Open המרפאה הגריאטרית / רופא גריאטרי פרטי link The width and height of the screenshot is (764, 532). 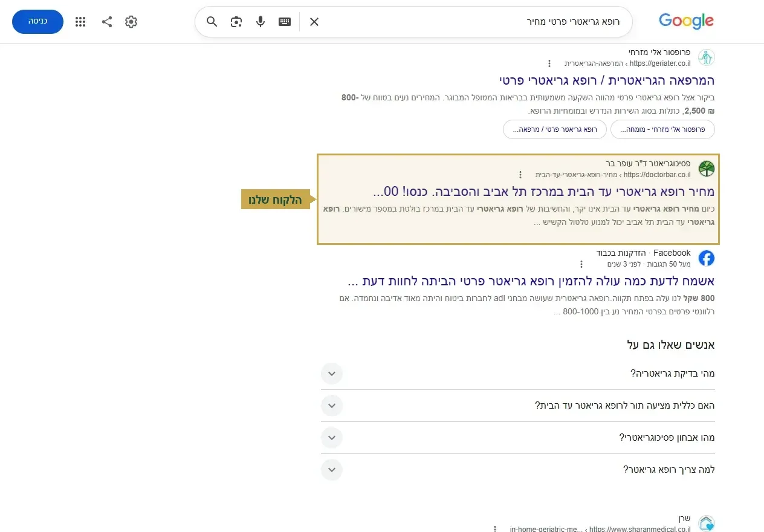[607, 80]
